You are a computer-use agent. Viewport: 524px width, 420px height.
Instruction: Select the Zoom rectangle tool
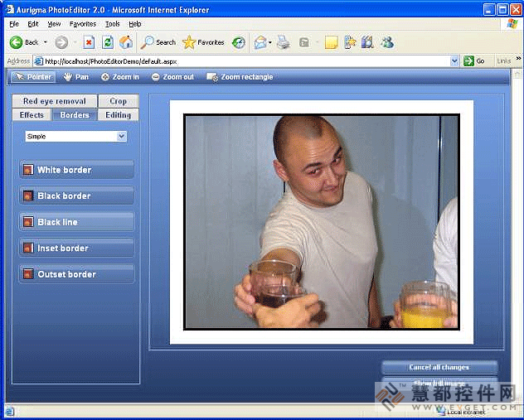point(240,77)
